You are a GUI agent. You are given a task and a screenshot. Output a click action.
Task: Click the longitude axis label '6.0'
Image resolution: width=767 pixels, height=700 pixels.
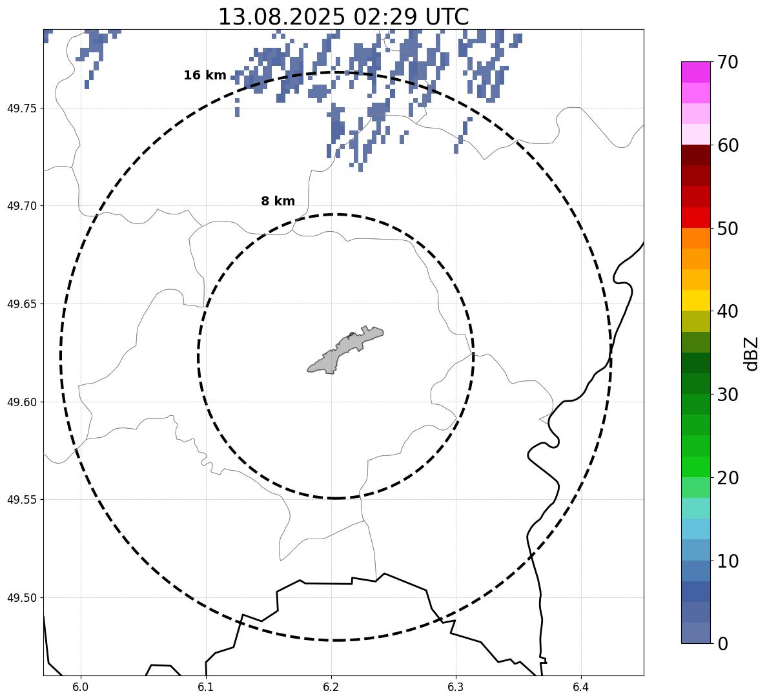click(81, 687)
